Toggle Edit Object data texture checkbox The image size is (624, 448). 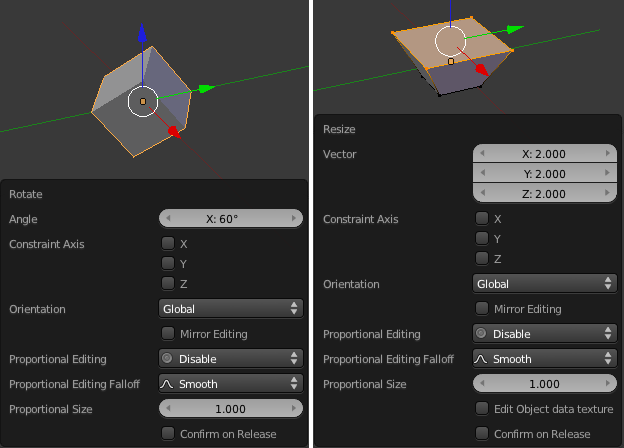482,408
